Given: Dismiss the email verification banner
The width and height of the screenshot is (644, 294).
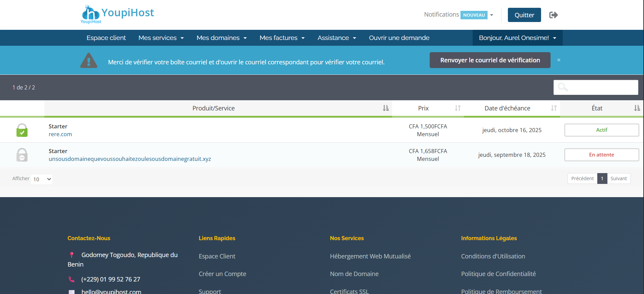Looking at the screenshot, I should click(559, 60).
